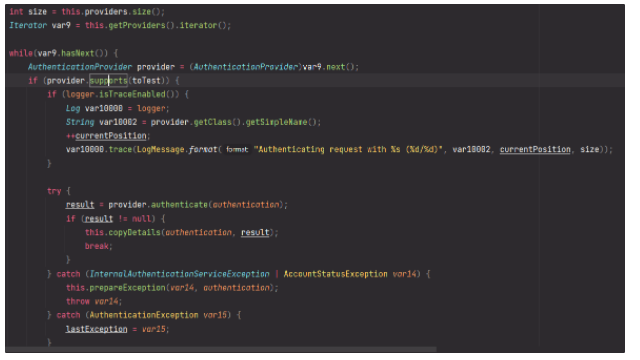Click the supports method call
640x360 pixels.
tap(108, 80)
